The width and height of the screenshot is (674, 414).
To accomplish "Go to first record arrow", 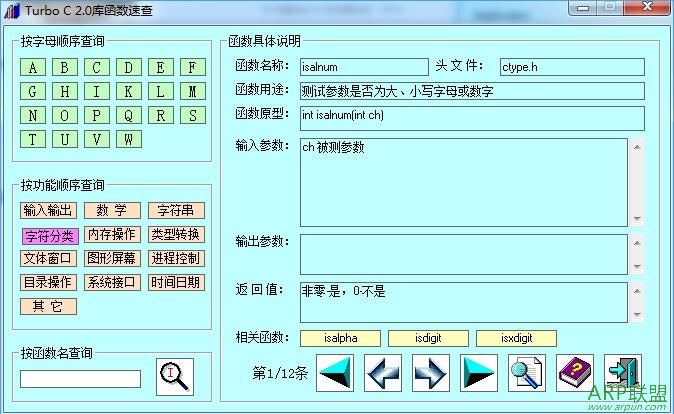I will click(335, 373).
